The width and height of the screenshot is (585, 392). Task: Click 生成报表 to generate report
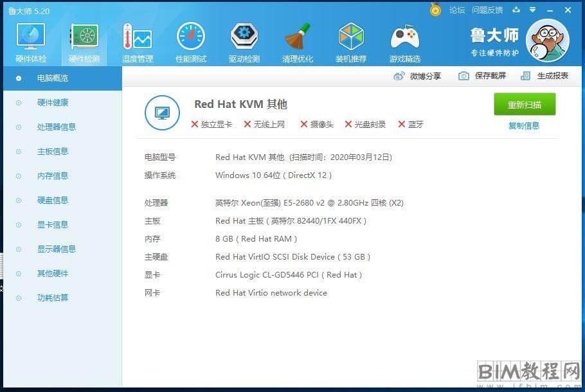coord(544,76)
